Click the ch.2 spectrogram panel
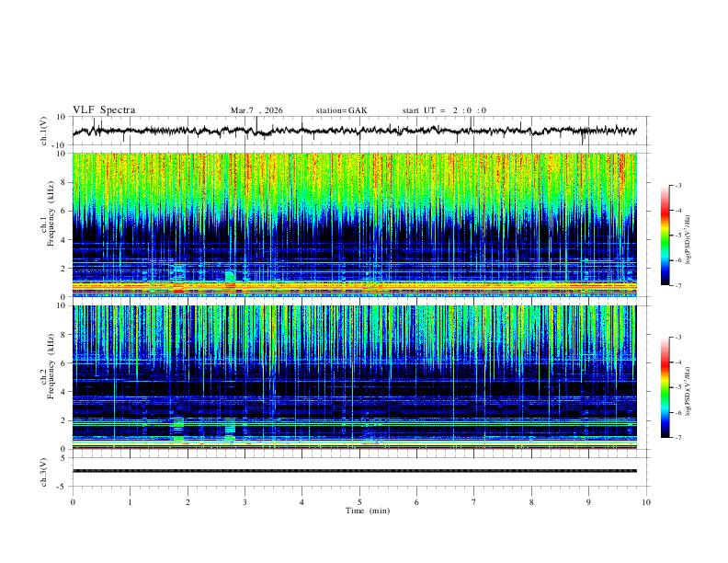Image resolution: width=728 pixels, height=563 pixels. [354, 377]
